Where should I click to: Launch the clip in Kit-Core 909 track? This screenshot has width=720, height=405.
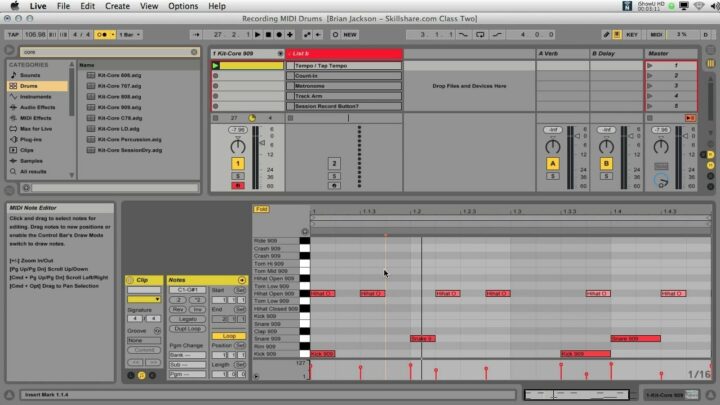coord(216,65)
